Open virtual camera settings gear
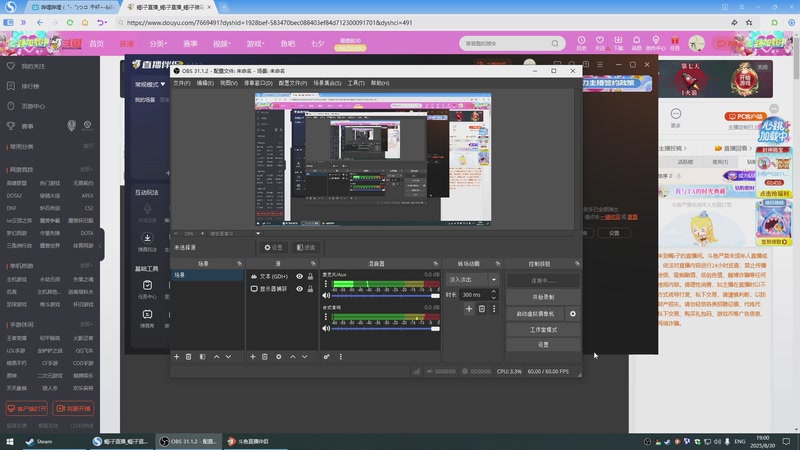This screenshot has height=450, width=800. tap(573, 314)
